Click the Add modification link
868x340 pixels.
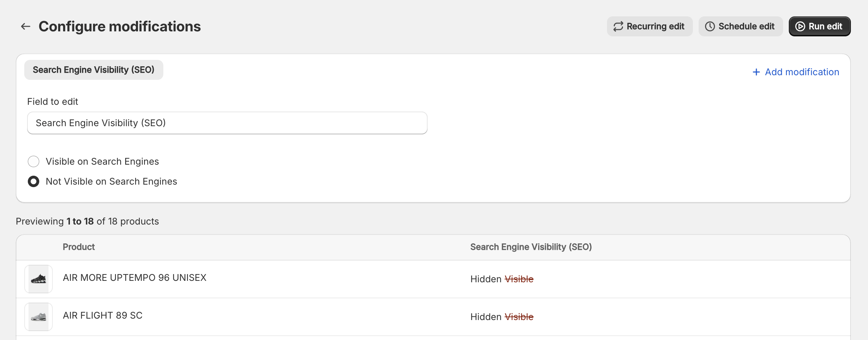coord(796,72)
